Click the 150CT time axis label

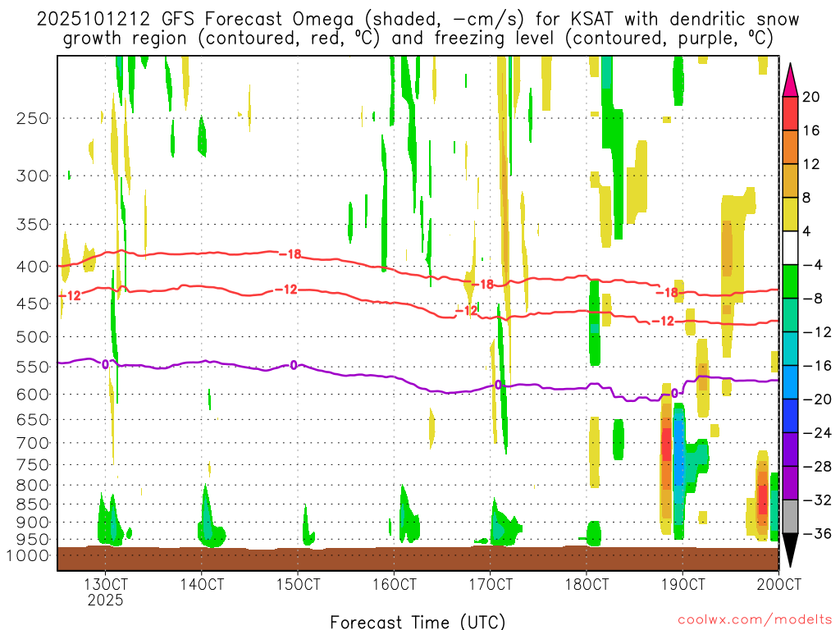(298, 584)
